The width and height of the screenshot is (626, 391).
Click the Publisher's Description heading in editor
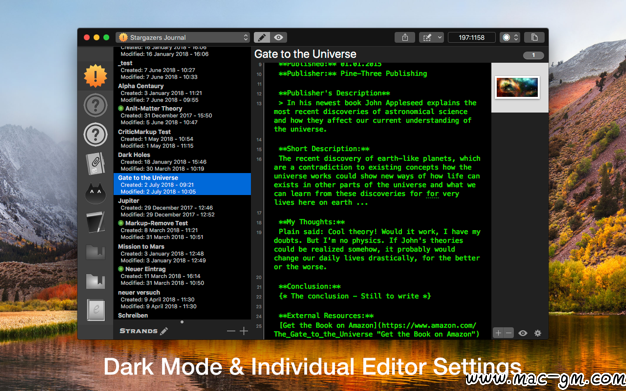point(334,93)
